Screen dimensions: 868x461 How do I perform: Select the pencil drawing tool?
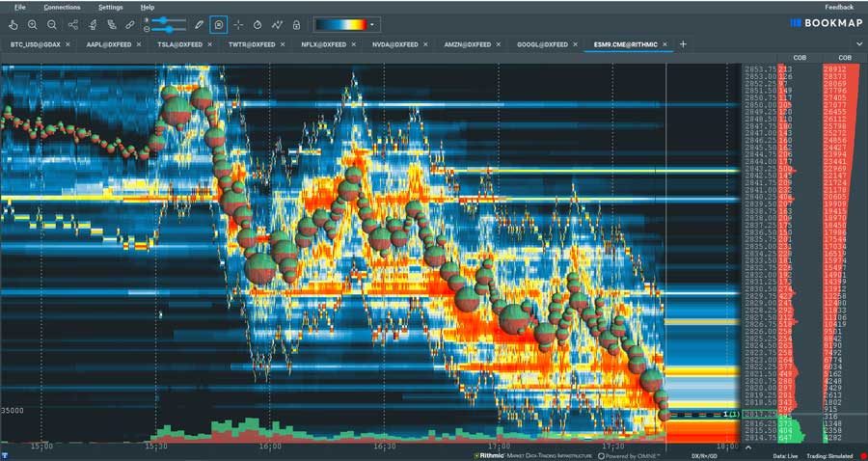click(199, 24)
